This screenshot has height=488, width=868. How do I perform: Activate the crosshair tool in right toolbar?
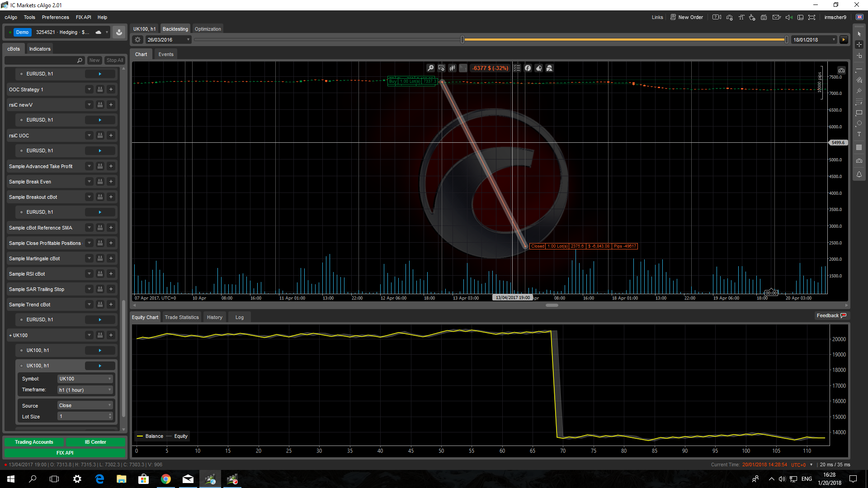[x=859, y=44]
